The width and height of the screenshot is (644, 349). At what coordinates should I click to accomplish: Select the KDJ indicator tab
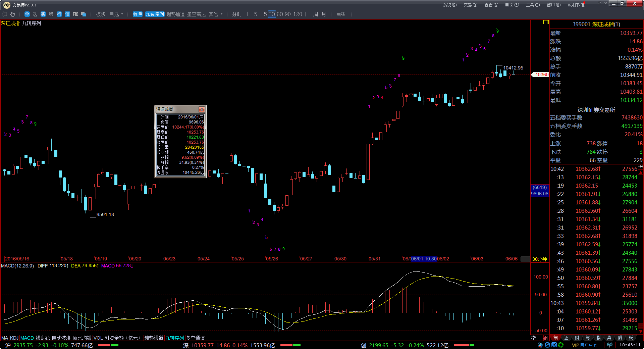[x=14, y=338]
